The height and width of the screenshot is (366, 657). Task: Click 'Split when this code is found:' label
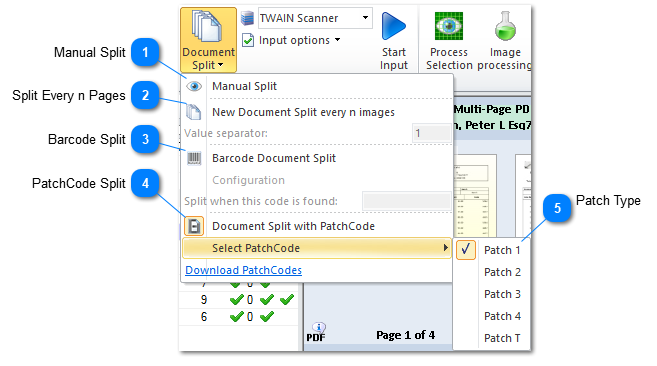tap(261, 201)
